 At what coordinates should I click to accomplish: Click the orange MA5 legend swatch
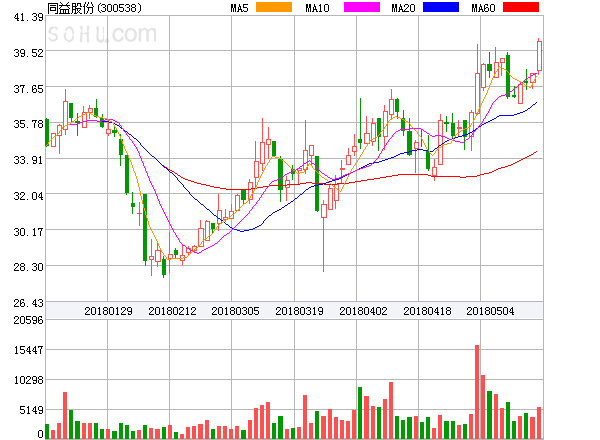click(x=274, y=7)
